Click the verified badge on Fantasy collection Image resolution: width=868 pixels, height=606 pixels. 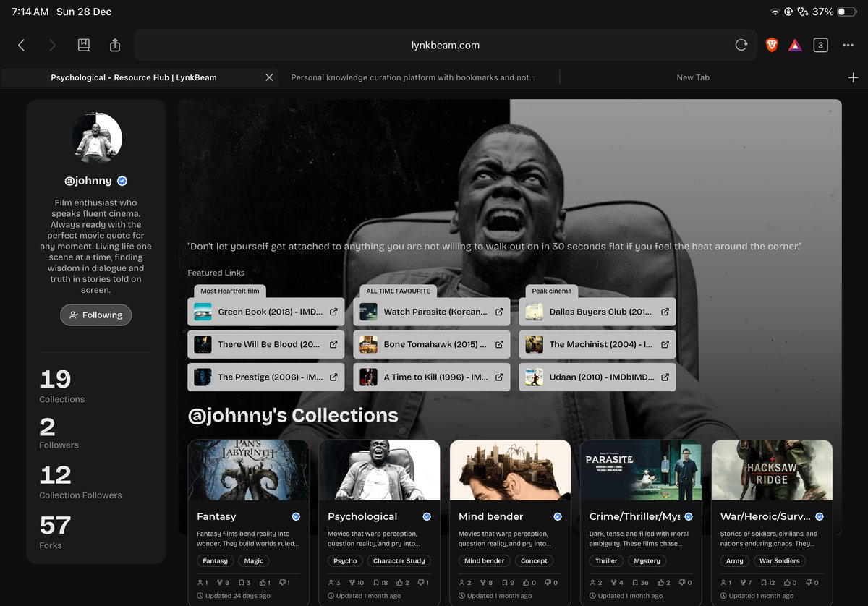pos(296,517)
